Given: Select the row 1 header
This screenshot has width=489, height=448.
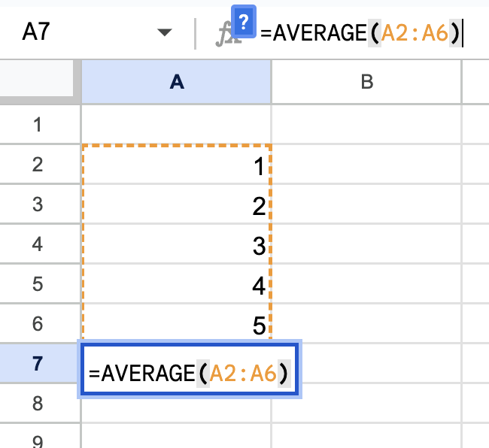Looking at the screenshot, I should 40,125.
